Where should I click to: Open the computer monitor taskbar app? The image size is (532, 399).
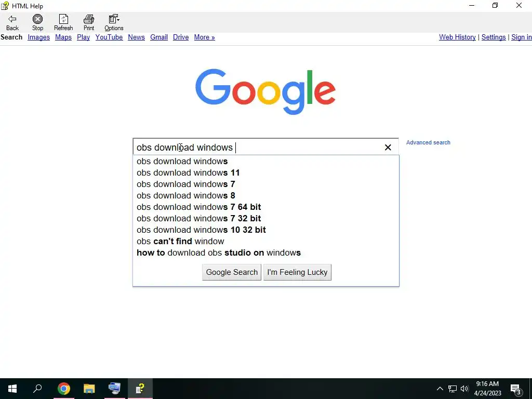[115, 389]
